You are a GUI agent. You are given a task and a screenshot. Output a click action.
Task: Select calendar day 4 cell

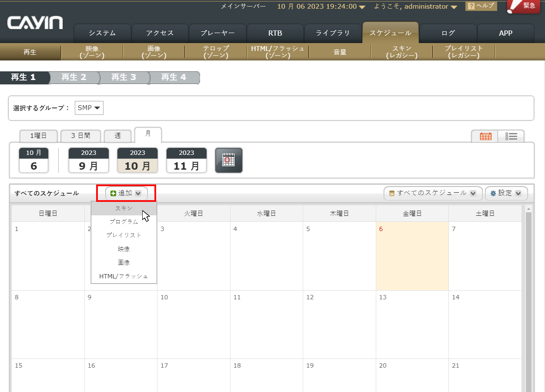[267, 256]
